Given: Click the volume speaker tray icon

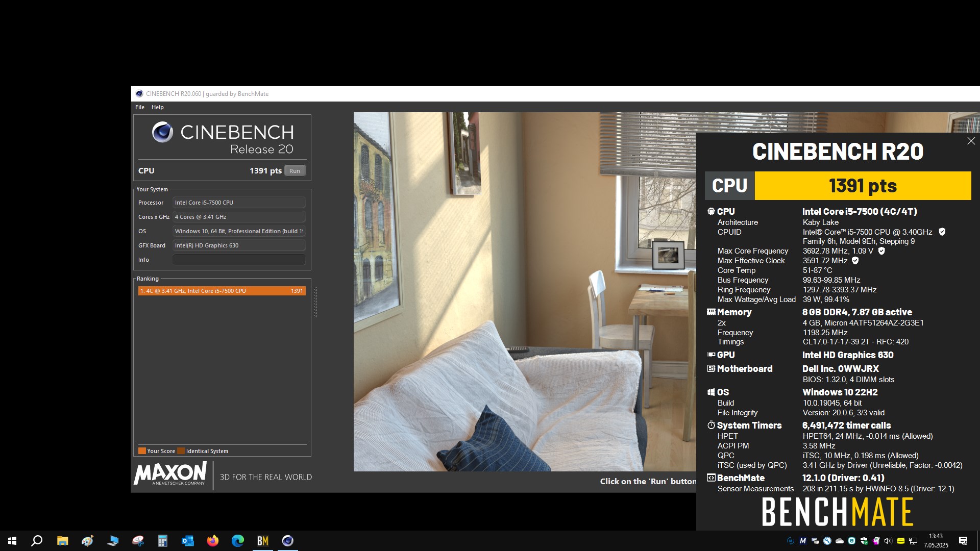Looking at the screenshot, I should 888,541.
